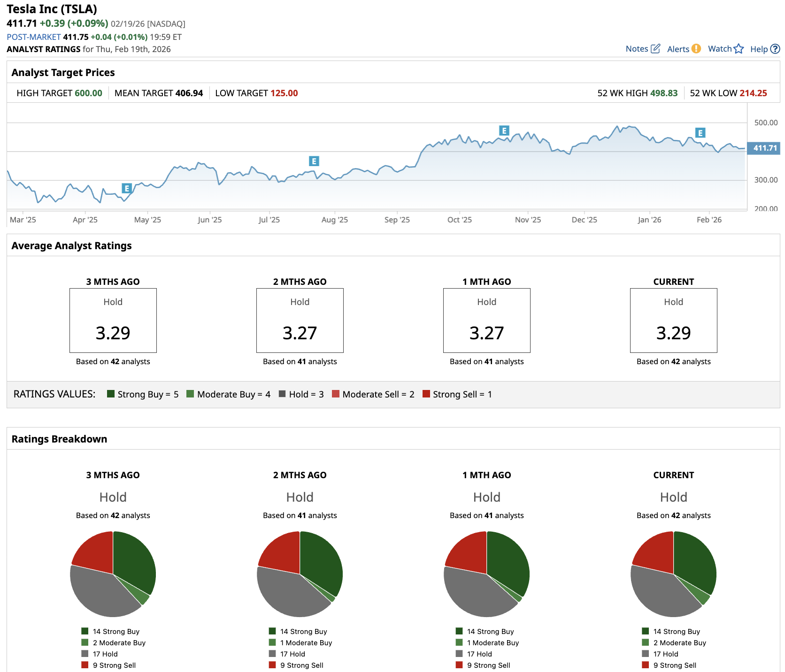Click the 500.00 price axis label
The width and height of the screenshot is (785, 672).
[x=766, y=122]
